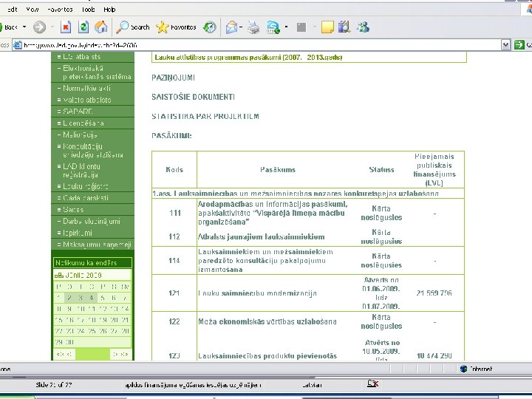The height and width of the screenshot is (399, 532).
Task: Open SAPARD sidebar item
Action: 75,112
